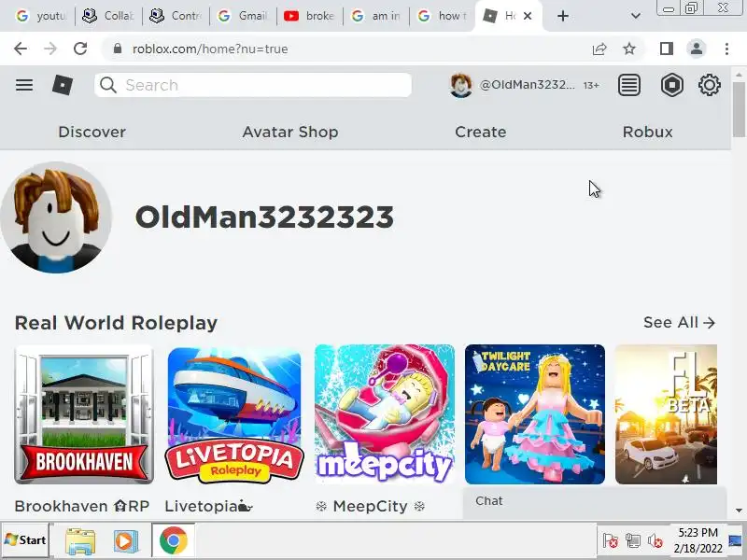Click the Roblox Search field
747x560 pixels.
click(x=252, y=85)
